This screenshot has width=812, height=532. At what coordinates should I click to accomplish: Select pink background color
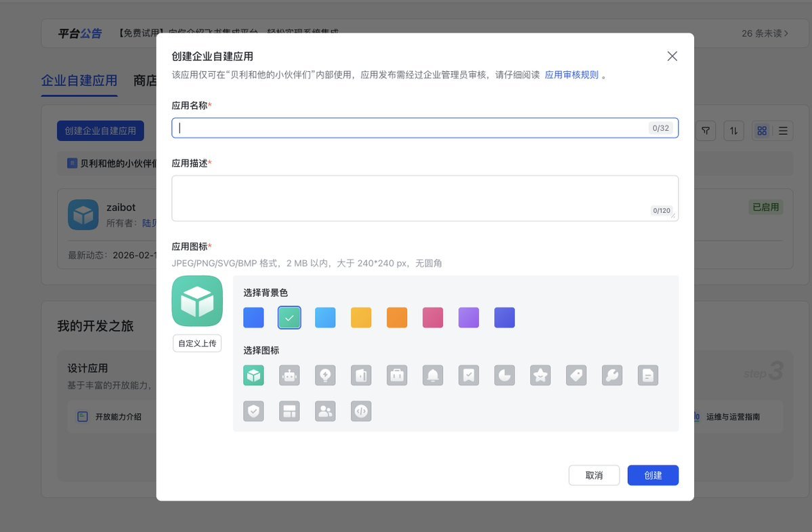pyautogui.click(x=433, y=318)
